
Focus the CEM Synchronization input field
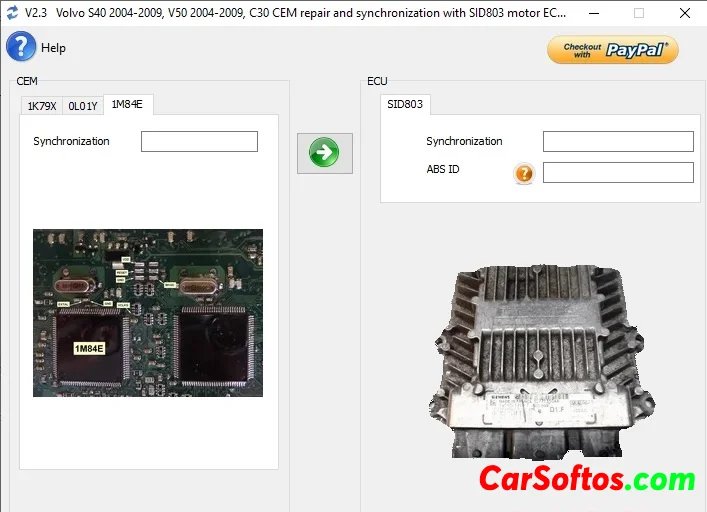click(199, 142)
